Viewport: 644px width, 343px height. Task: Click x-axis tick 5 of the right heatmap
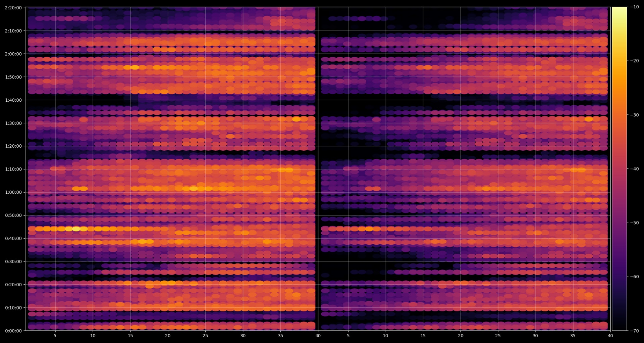[348, 336]
